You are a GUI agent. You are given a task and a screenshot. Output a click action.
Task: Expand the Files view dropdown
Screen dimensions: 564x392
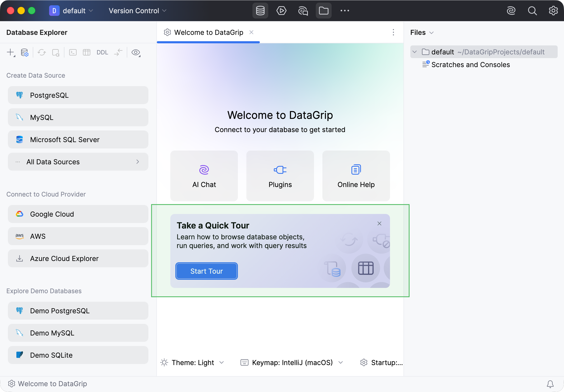[x=422, y=32]
